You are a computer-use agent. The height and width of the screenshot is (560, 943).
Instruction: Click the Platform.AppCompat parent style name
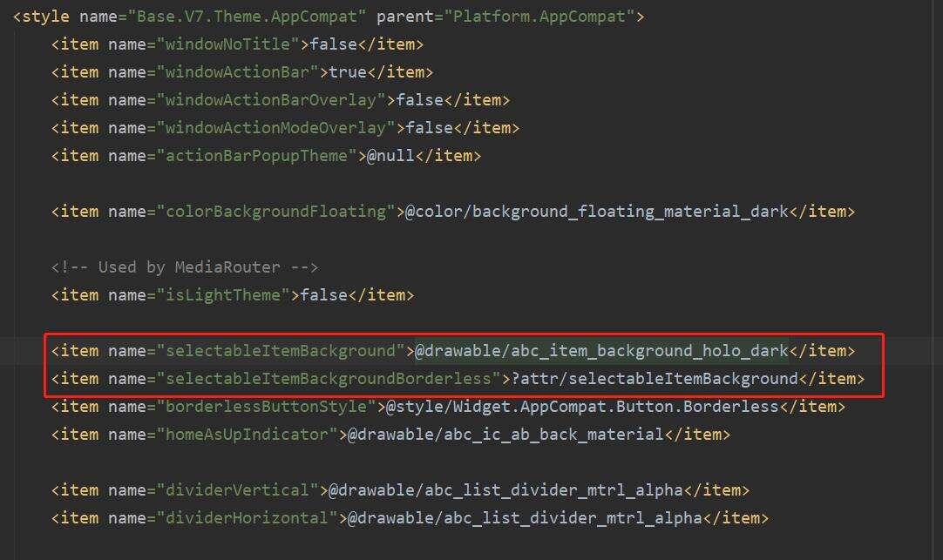pos(539,17)
